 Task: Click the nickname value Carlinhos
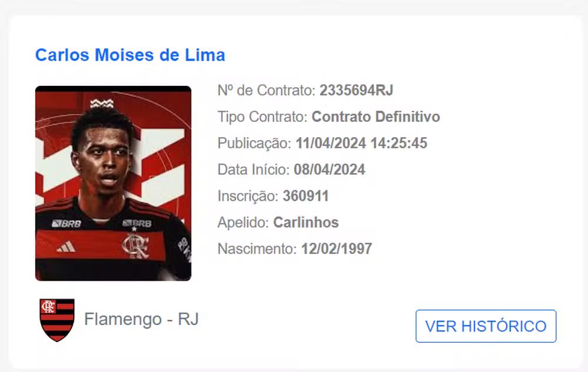pyautogui.click(x=306, y=222)
